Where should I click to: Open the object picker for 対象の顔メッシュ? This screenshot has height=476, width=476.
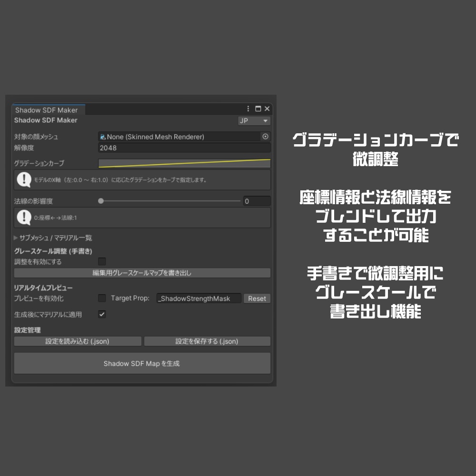click(266, 136)
